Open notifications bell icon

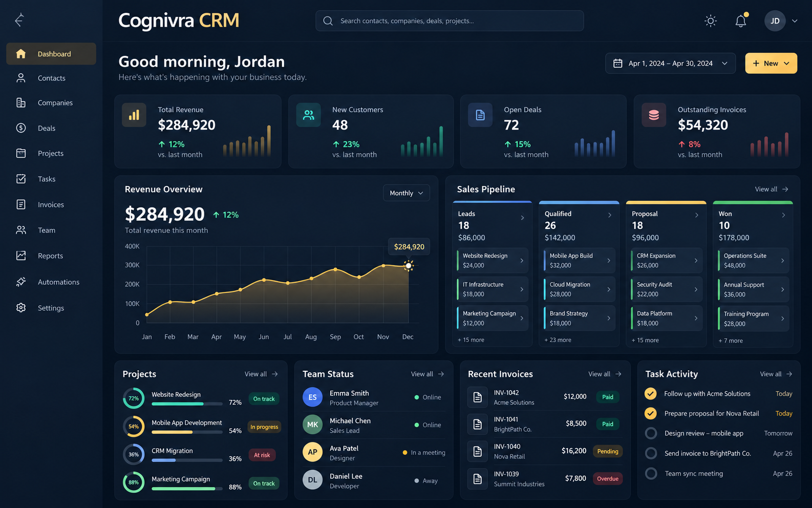point(740,21)
